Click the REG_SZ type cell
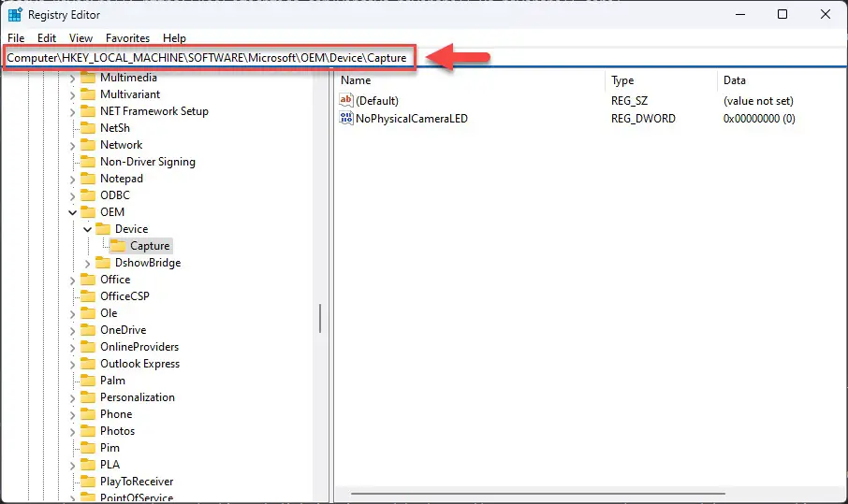Viewport: 848px width, 504px height. click(629, 100)
